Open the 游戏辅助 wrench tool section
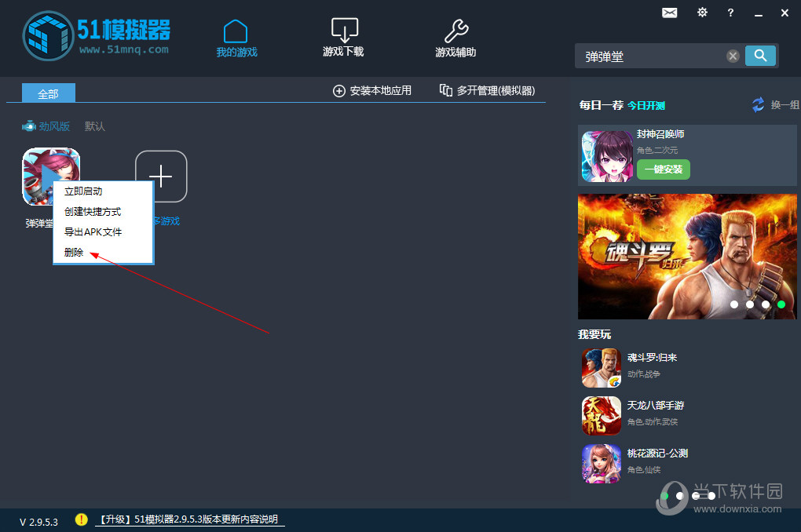Screen dimensions: 801x532 coord(455,37)
